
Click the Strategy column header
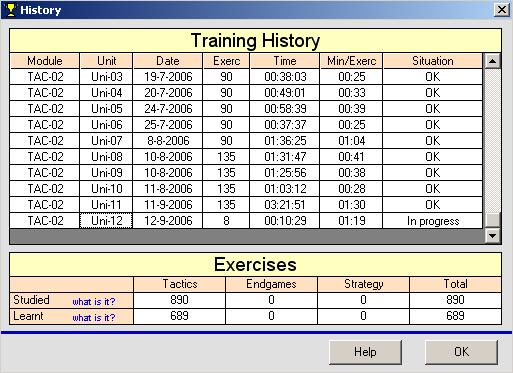click(x=363, y=284)
